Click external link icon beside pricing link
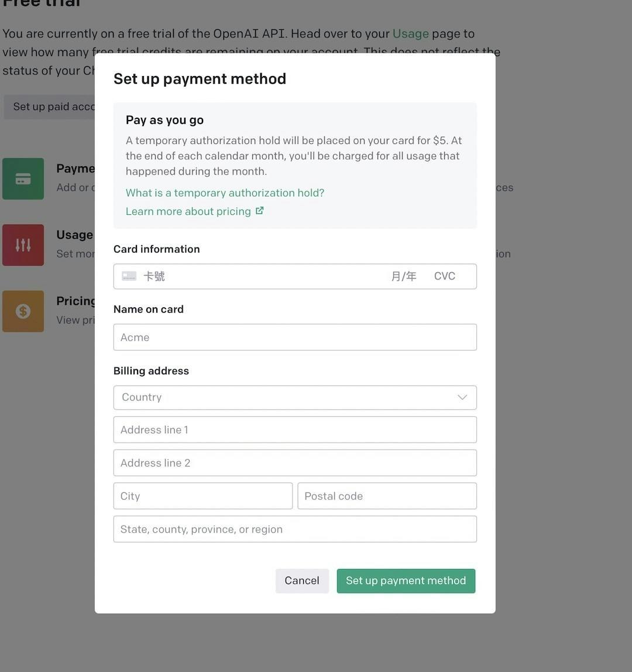The height and width of the screenshot is (672, 632). pyautogui.click(x=260, y=211)
